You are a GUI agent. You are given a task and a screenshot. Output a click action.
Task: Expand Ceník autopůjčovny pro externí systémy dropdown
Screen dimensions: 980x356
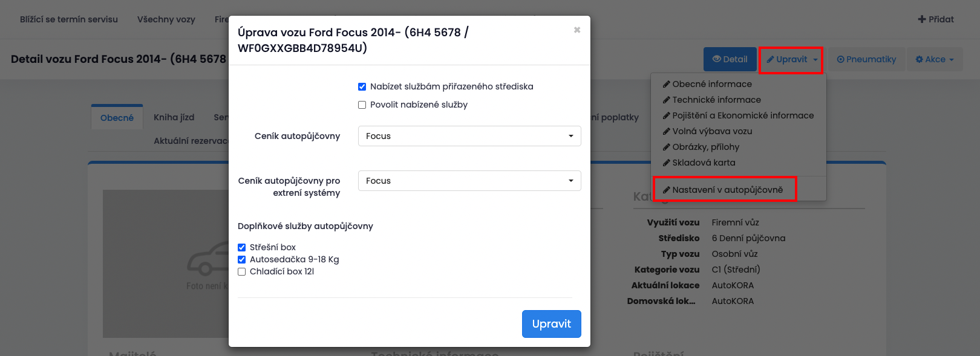469,181
